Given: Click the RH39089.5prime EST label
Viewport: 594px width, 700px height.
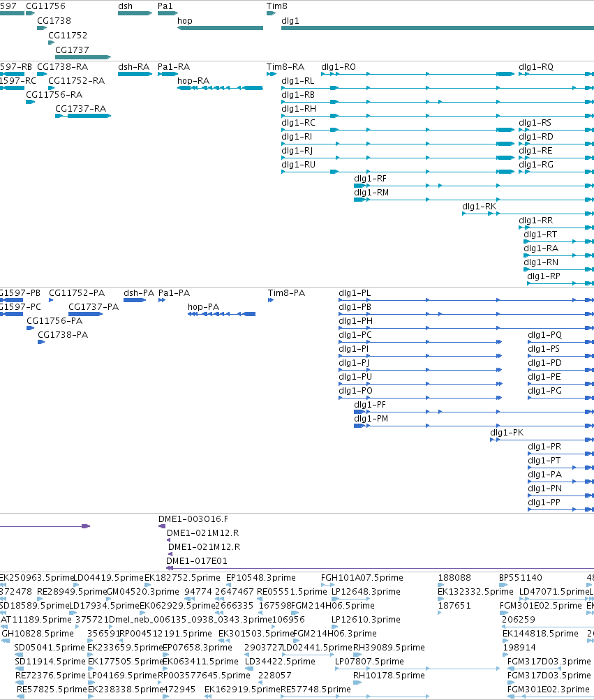Looking at the screenshot, I should tap(389, 648).
